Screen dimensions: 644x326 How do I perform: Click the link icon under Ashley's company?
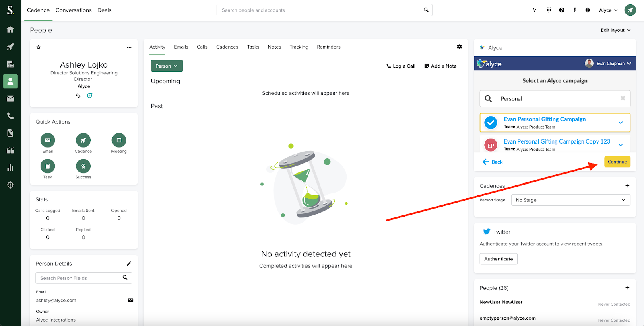click(78, 96)
